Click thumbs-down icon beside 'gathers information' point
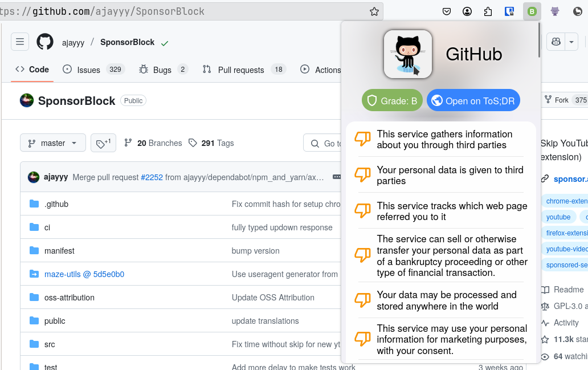The image size is (588, 370). (x=362, y=139)
